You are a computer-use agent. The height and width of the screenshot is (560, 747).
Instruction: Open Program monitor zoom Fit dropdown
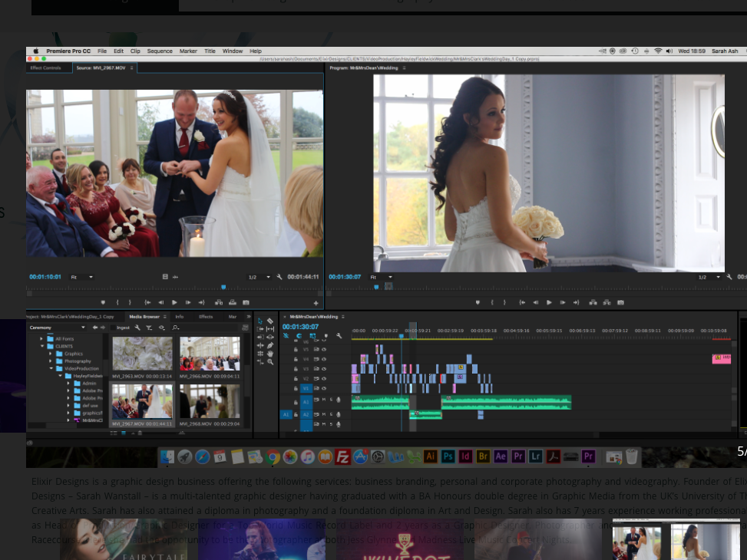(x=381, y=277)
